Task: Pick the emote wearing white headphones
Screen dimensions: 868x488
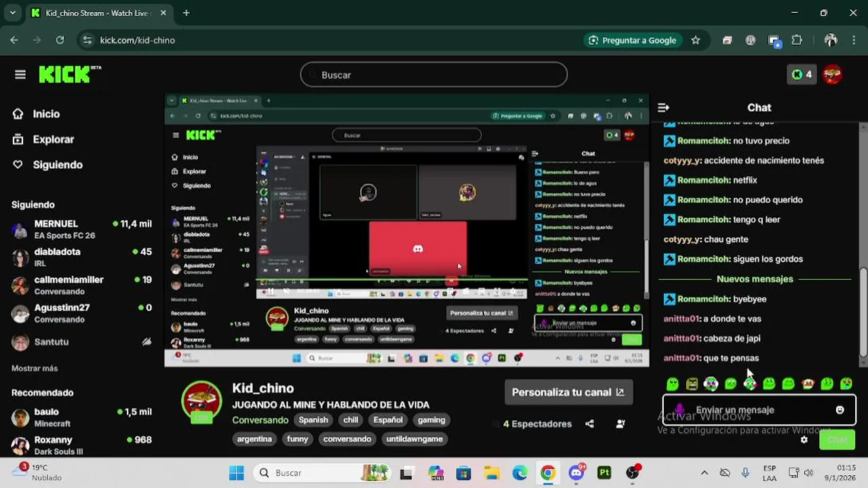Action: pos(711,384)
